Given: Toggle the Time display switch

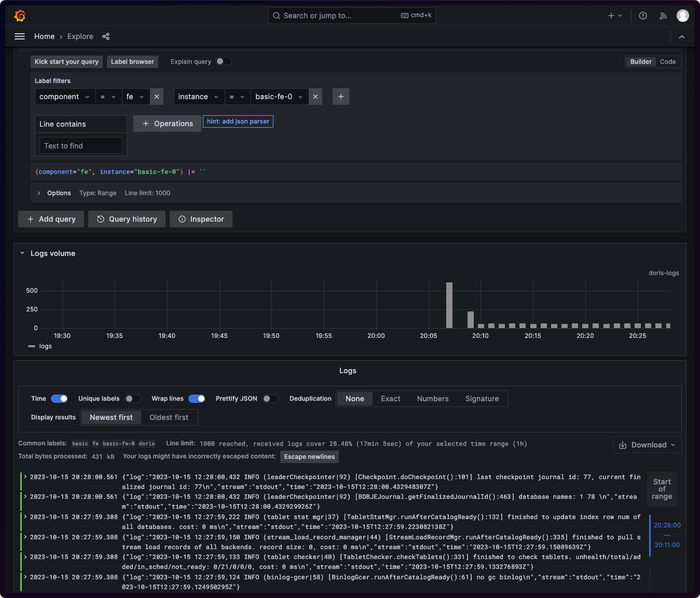Looking at the screenshot, I should 59,399.
